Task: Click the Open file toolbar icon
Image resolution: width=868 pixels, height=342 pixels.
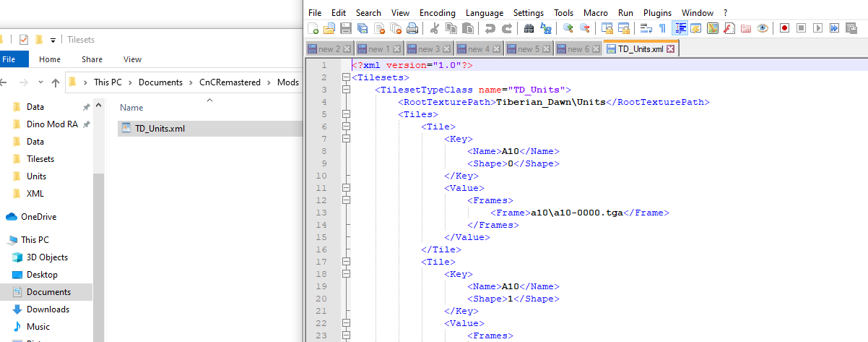Action: (x=329, y=28)
